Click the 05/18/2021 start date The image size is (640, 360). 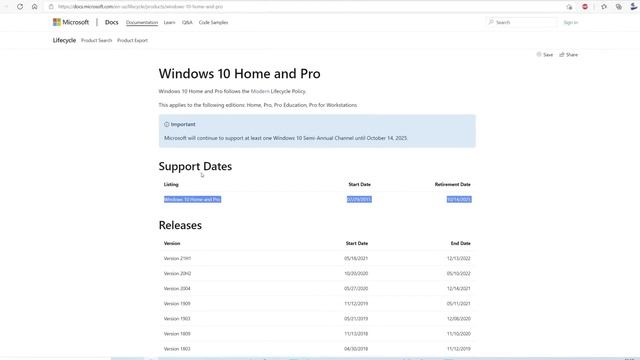(x=356, y=258)
